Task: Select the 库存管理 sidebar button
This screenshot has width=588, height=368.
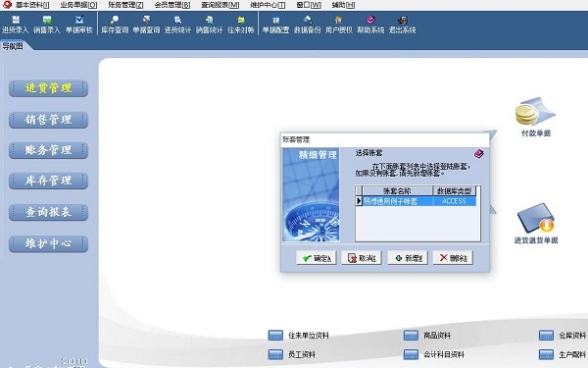Action: [48, 181]
